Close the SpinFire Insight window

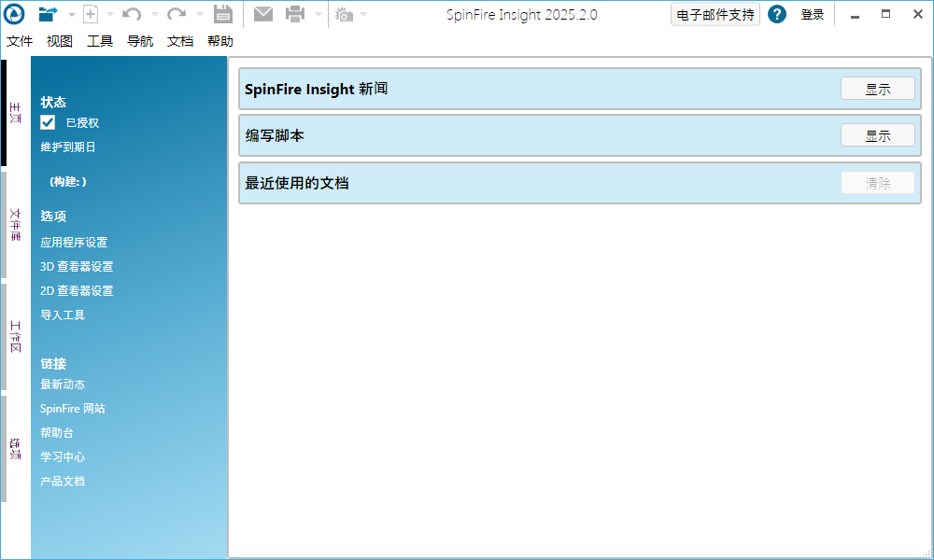[x=917, y=14]
